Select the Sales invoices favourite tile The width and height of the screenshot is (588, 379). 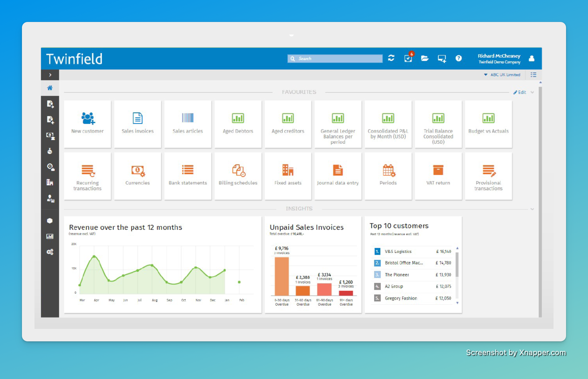[137, 124]
